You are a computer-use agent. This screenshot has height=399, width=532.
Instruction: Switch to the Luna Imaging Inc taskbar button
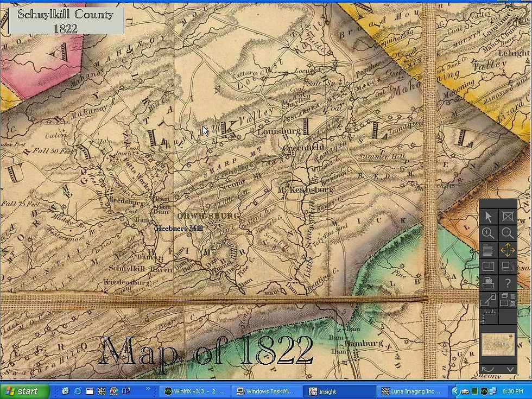click(412, 391)
